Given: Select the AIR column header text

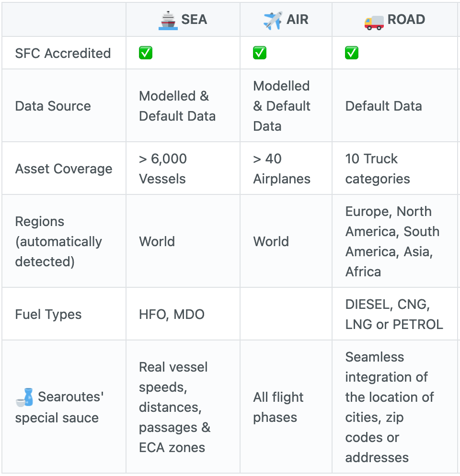Looking at the screenshot, I should pos(298,20).
